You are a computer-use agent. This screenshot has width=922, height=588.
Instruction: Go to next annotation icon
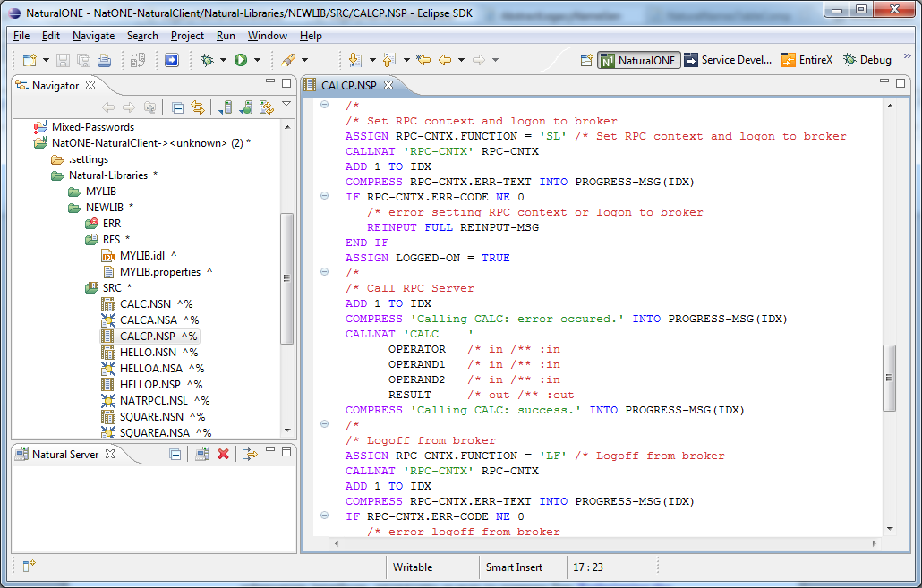tap(354, 60)
